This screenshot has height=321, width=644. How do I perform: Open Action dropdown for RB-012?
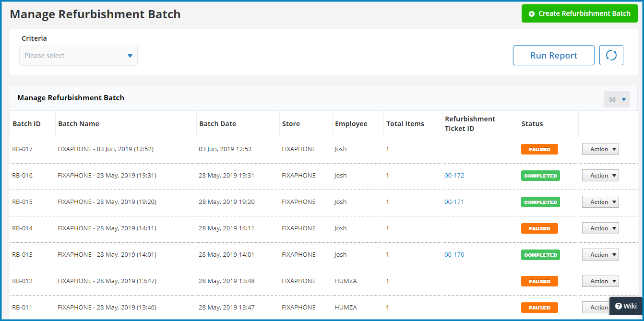coord(600,281)
